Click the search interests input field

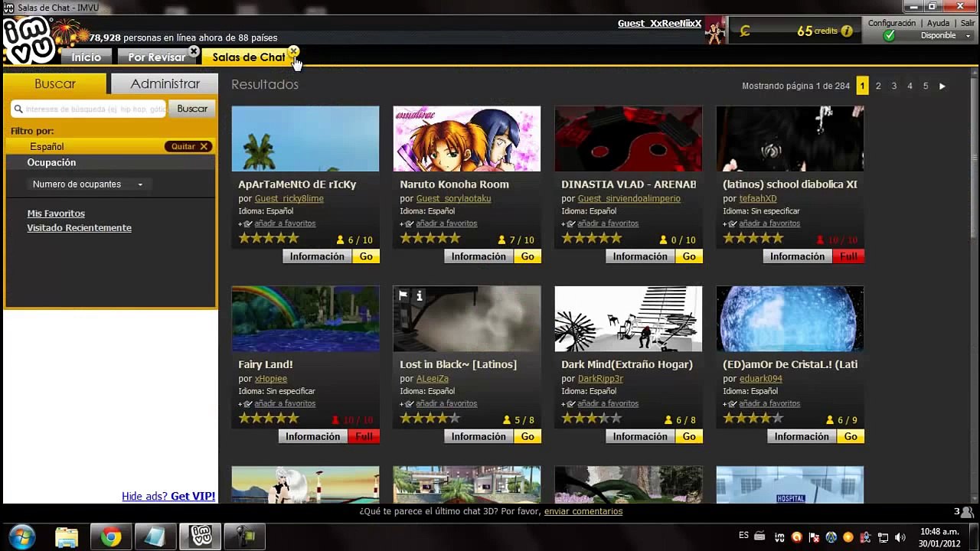click(89, 109)
